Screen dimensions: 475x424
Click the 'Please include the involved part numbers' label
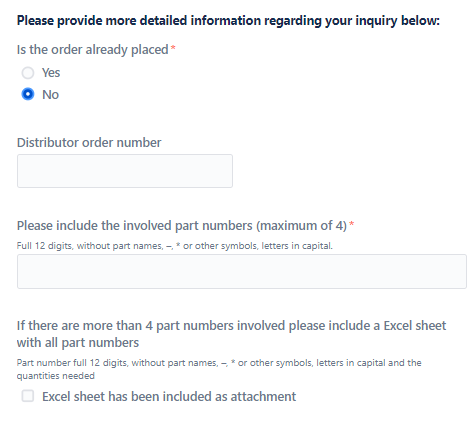click(x=182, y=226)
